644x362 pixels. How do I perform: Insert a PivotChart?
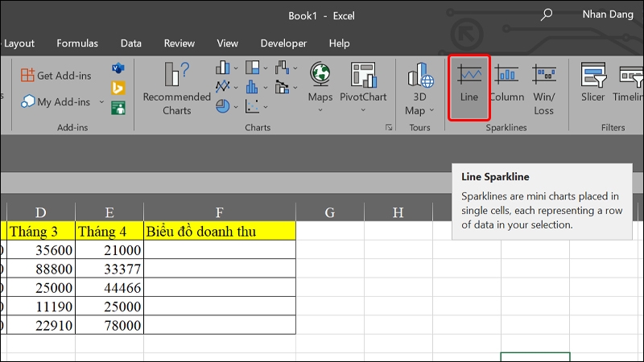click(x=363, y=81)
